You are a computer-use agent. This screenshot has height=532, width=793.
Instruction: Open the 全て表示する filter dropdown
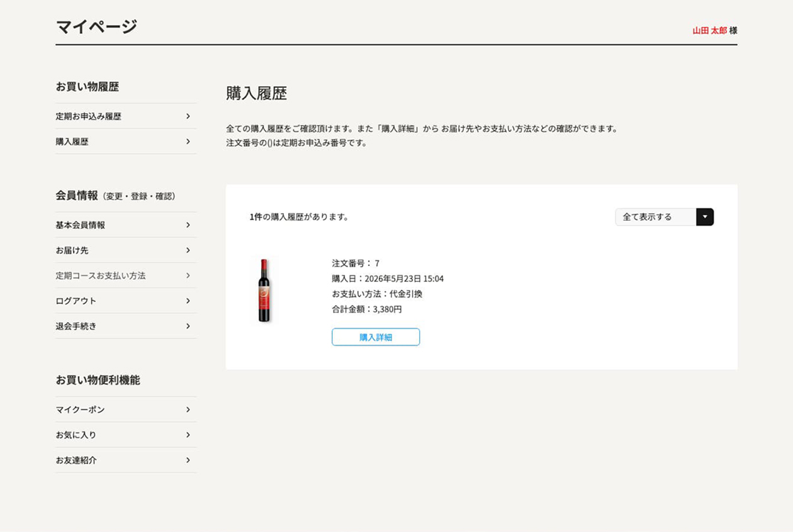coord(664,217)
